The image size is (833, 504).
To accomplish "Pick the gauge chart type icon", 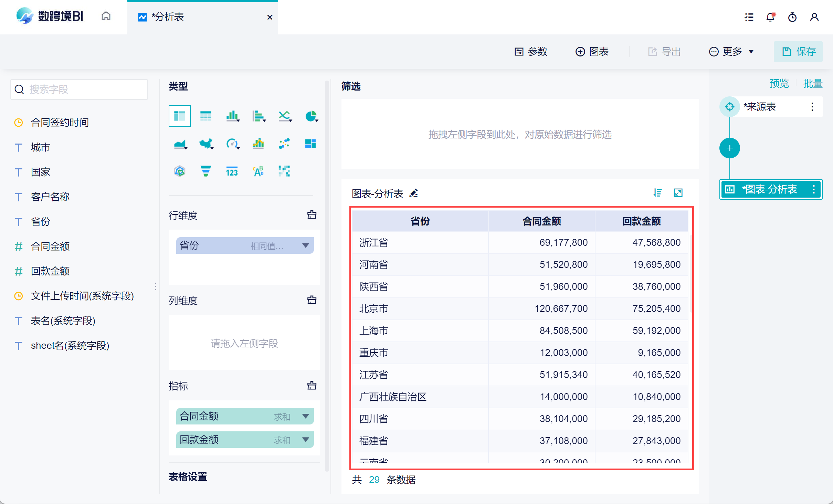I will (232, 144).
